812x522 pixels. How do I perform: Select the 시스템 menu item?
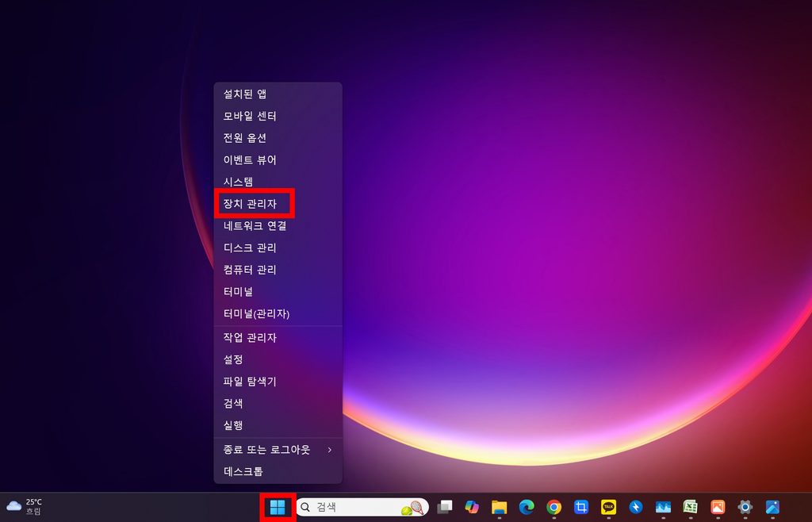[x=278, y=182]
